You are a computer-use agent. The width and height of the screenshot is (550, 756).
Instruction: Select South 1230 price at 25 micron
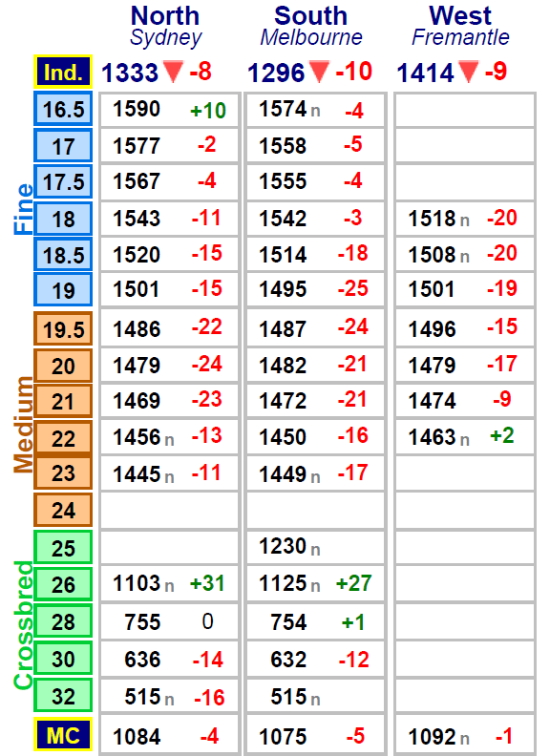point(315,548)
